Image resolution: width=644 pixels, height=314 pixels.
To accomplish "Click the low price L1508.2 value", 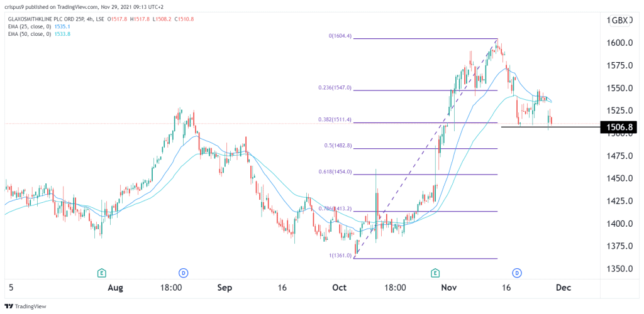I will click(162, 18).
